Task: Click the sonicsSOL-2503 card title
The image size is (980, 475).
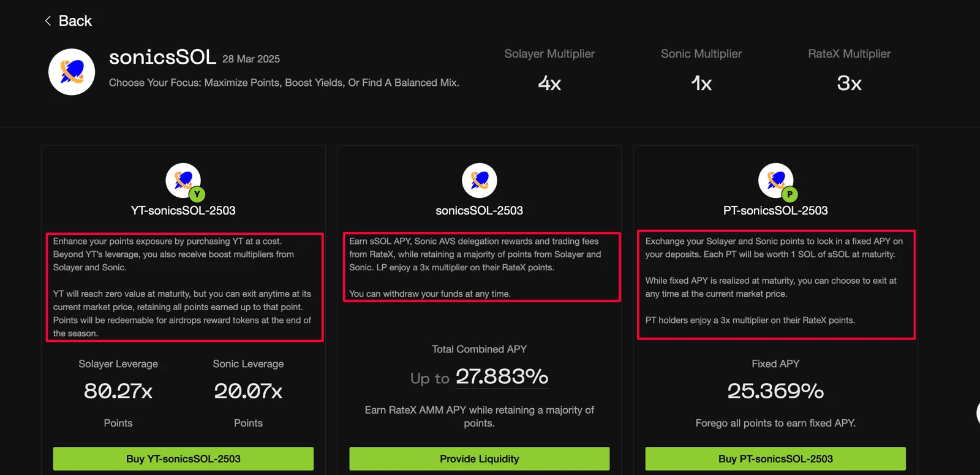Action: 480,210
